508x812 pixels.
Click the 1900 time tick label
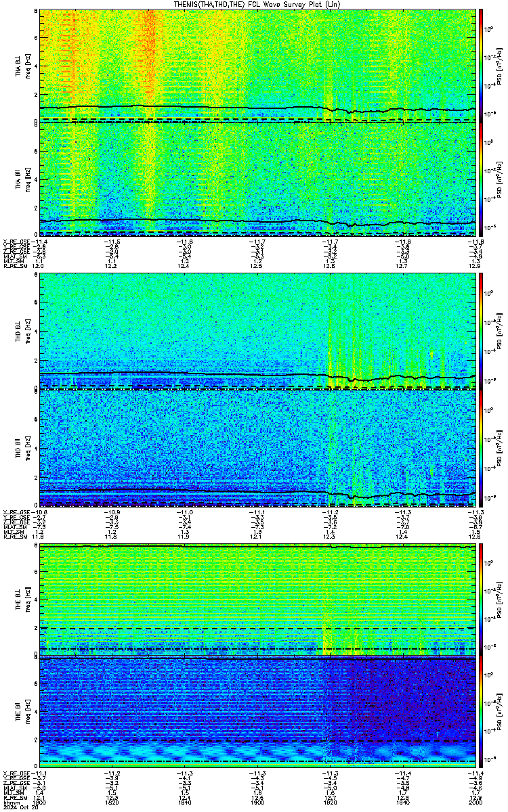click(257, 803)
